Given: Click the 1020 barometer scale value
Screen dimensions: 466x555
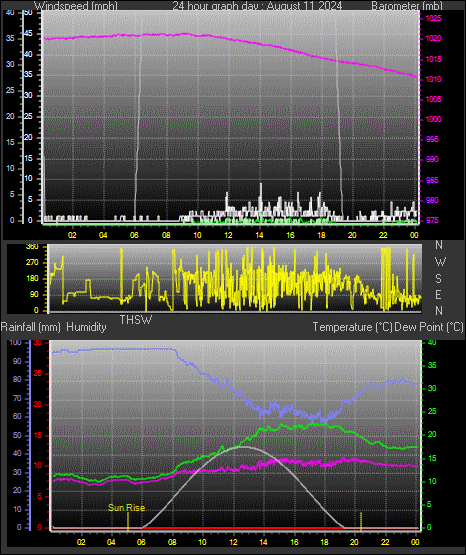Looking at the screenshot, I should tap(433, 39).
